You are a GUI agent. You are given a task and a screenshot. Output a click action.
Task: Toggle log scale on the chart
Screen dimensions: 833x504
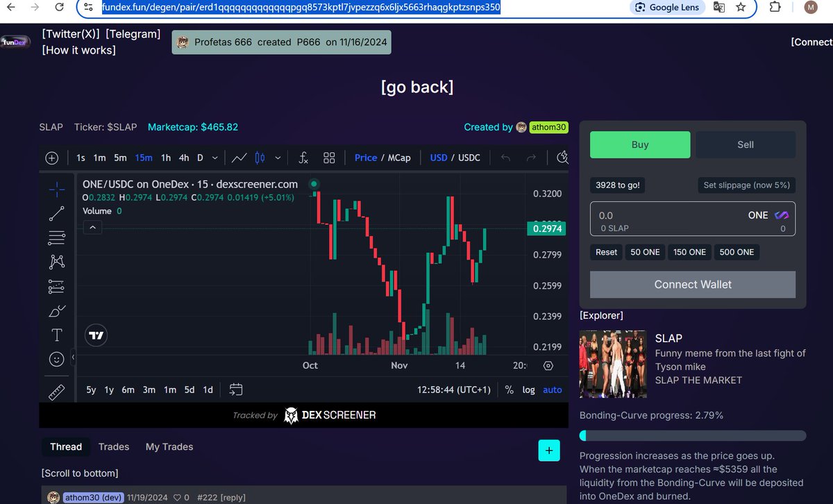529,389
